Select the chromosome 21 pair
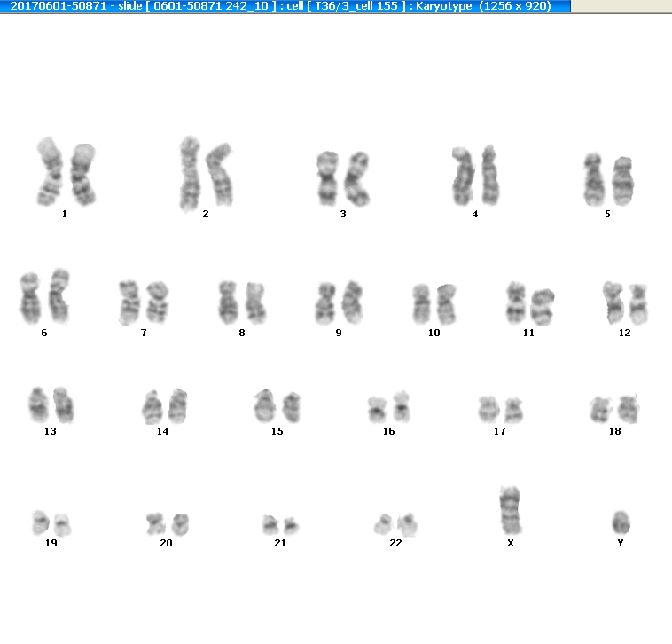 [280, 525]
